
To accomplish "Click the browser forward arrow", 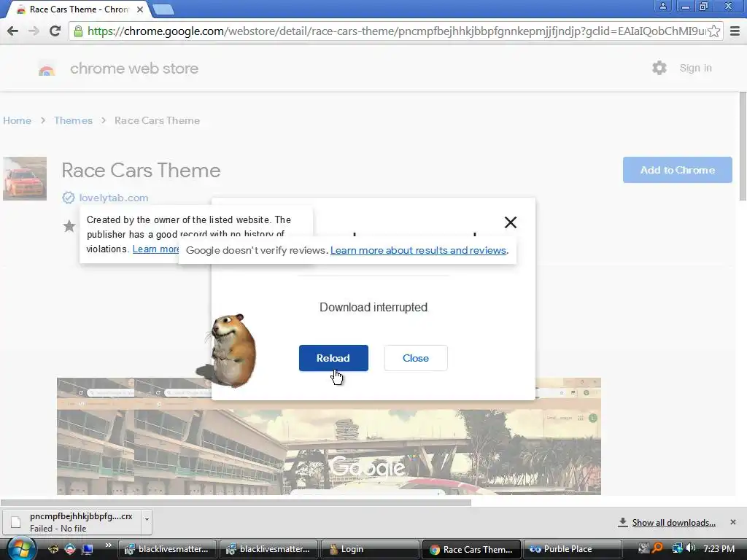I will (34, 31).
